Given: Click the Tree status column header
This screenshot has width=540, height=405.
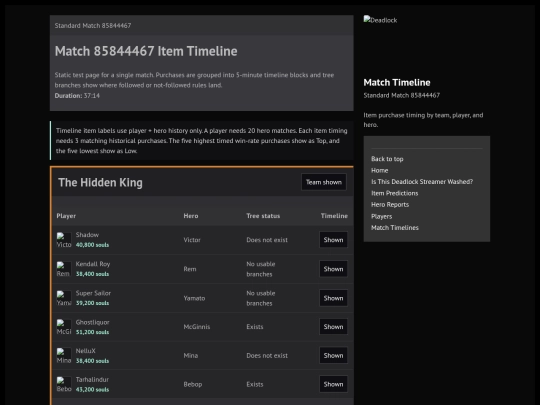Looking at the screenshot, I should click(x=263, y=216).
